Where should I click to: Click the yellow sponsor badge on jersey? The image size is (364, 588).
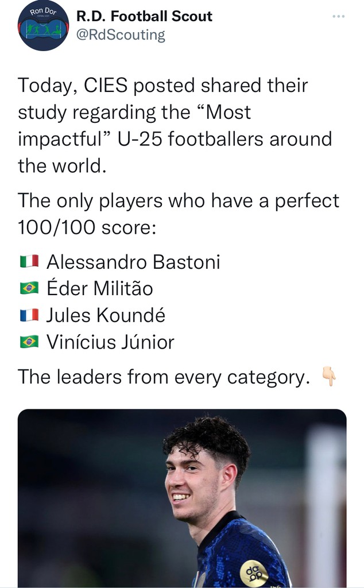[254, 573]
